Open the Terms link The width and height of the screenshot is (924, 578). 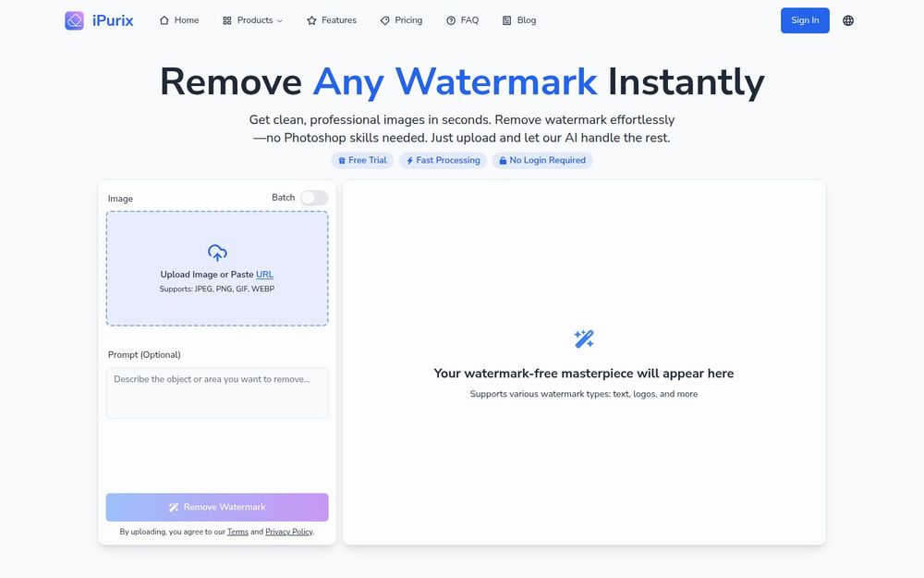coord(237,532)
